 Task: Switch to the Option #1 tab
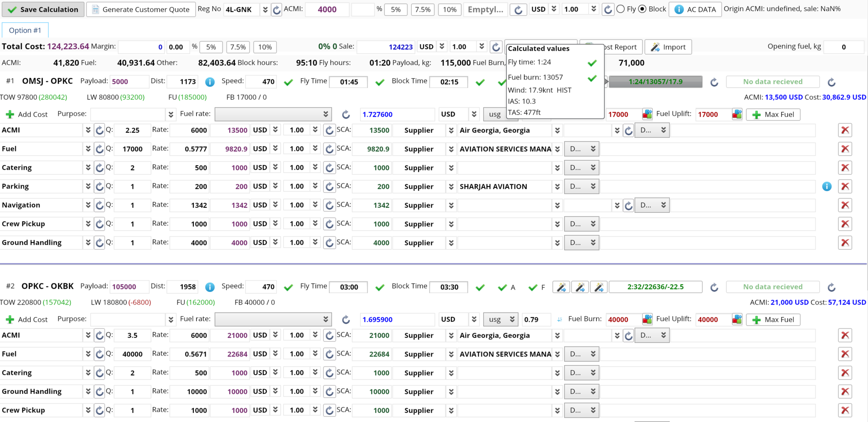25,30
